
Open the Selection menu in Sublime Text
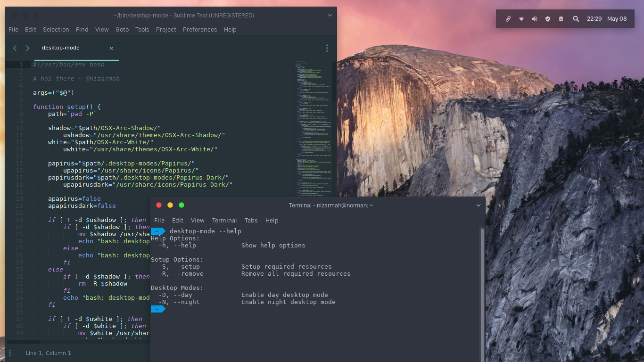pos(56,29)
